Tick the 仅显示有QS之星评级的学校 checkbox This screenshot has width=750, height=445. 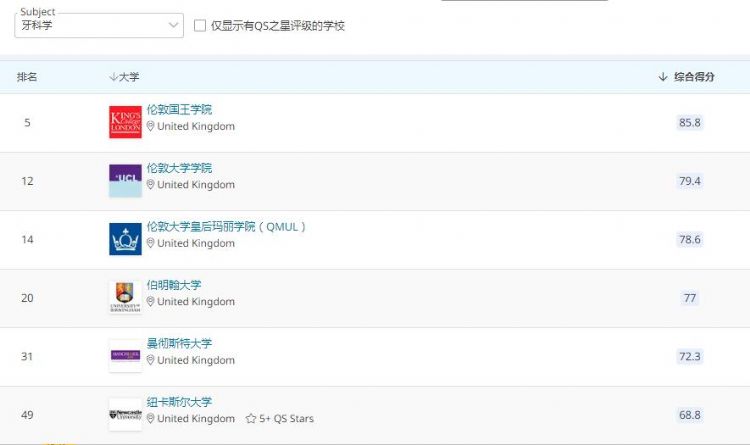[x=200, y=25]
